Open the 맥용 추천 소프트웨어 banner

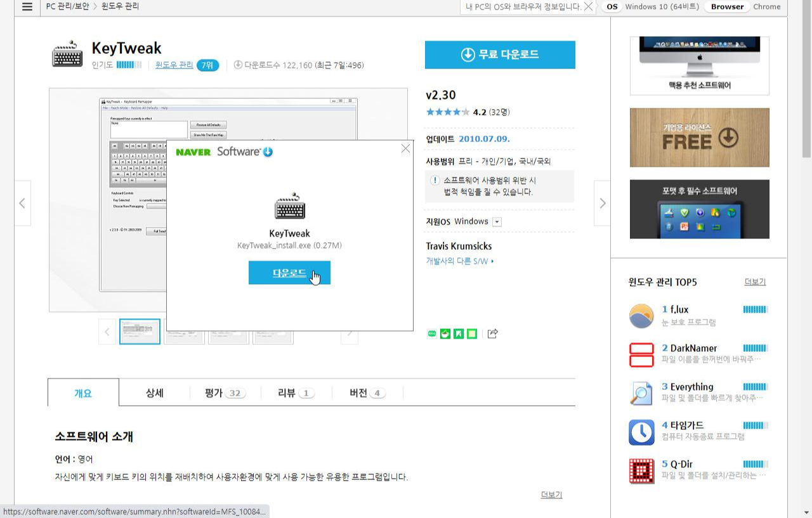click(700, 66)
